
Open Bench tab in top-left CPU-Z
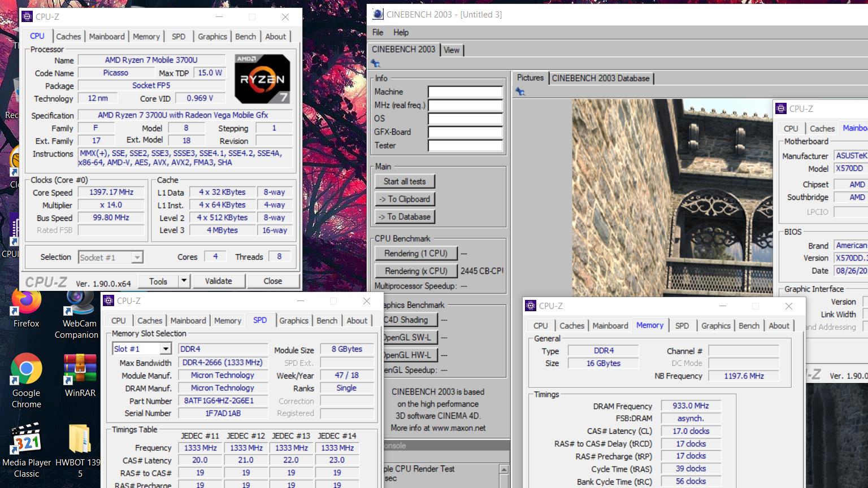[245, 36]
